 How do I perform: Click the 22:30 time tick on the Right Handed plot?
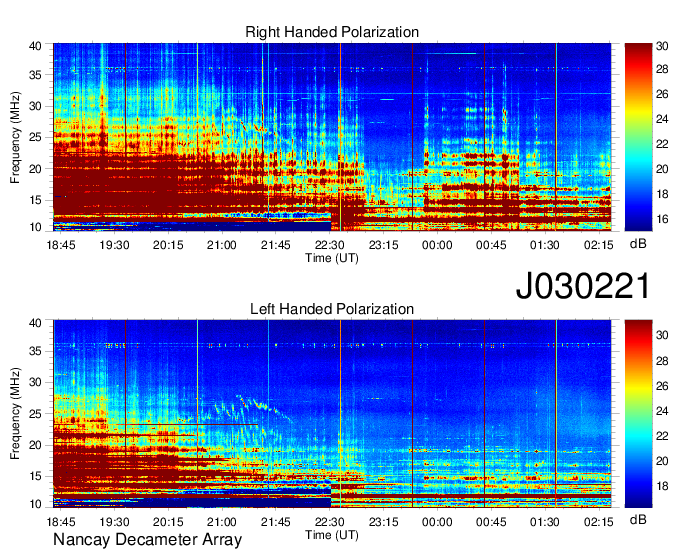click(x=330, y=245)
